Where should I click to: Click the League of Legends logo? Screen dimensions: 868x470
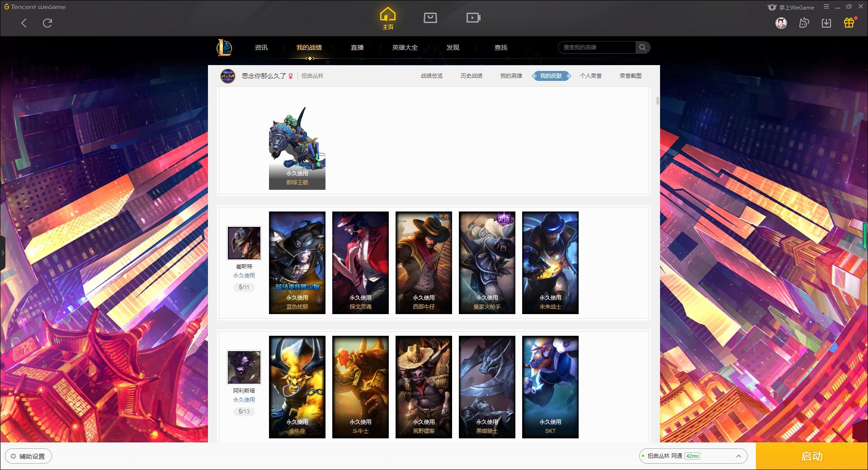tap(224, 47)
